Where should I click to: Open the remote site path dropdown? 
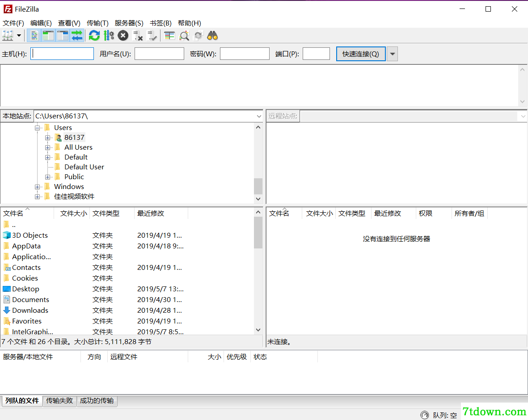(x=523, y=116)
